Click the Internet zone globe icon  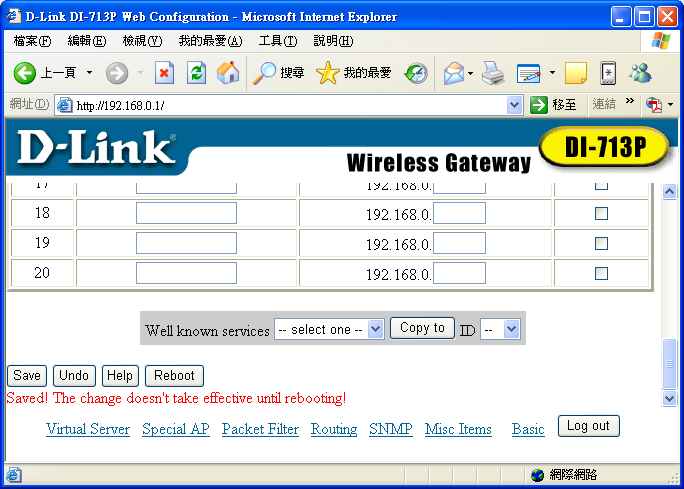(537, 475)
